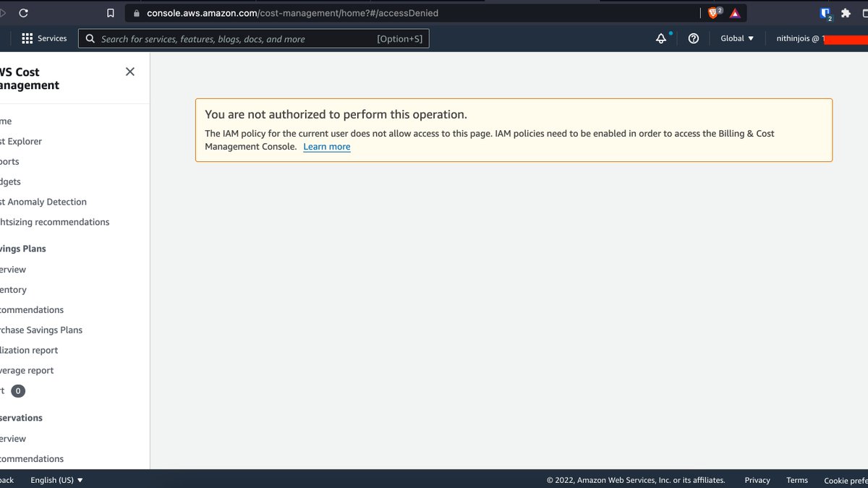The height and width of the screenshot is (488, 868).
Task: Close the AWS Cost Management sidebar
Action: tap(129, 72)
